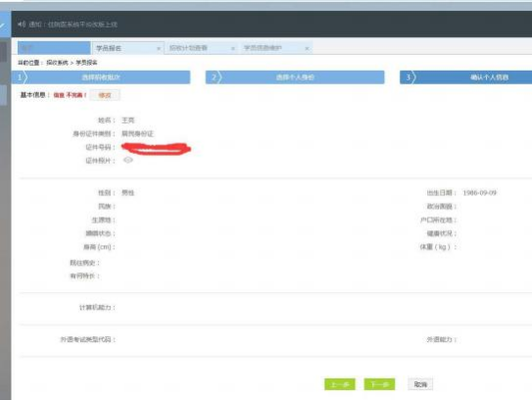Switch to the first blue home tab
The height and width of the screenshot is (400, 532).
pos(54,48)
